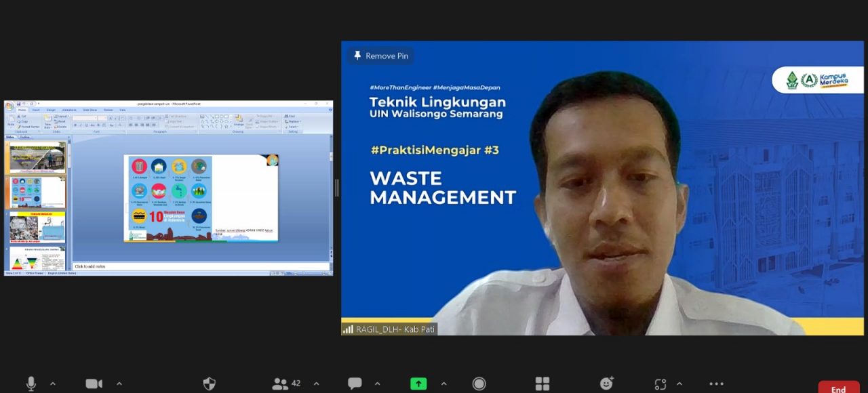Open the Security shield options
Viewport: 868px width, 393px height.
click(210, 384)
